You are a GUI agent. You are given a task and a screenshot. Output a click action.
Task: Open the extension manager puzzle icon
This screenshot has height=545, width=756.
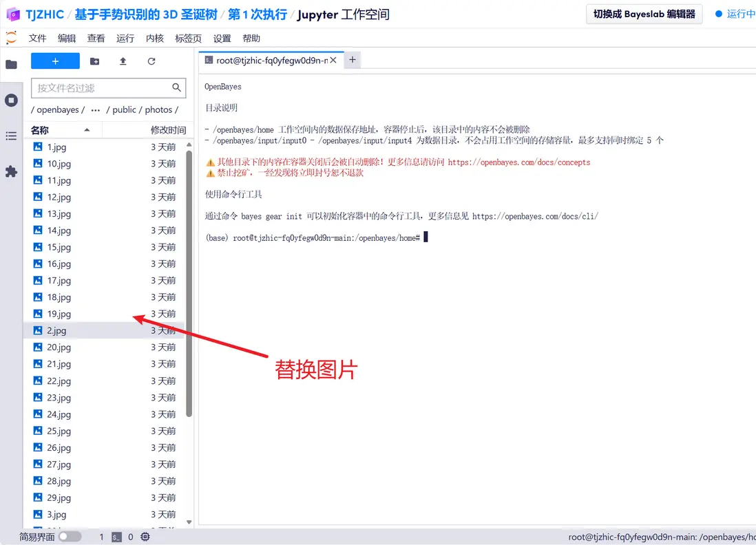(x=11, y=171)
